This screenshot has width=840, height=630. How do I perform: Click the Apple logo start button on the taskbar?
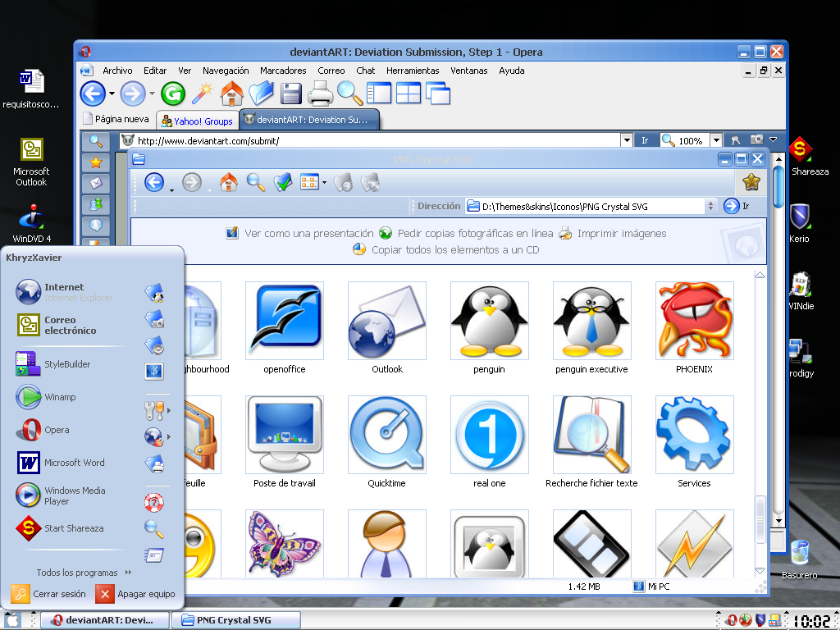[12, 620]
